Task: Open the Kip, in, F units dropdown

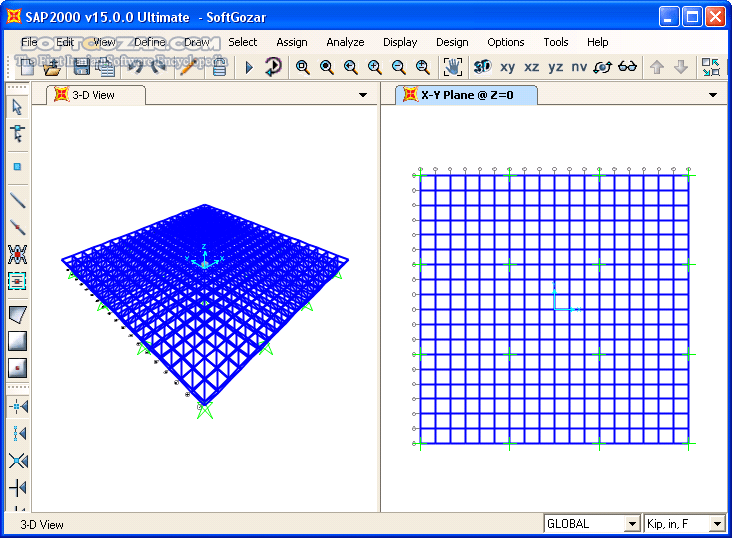Action: pos(716,523)
